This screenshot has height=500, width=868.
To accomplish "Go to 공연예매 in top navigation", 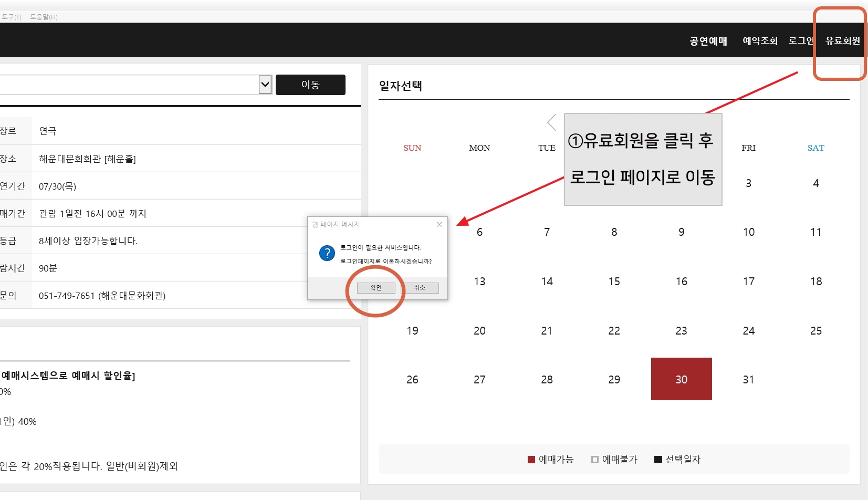I will coord(708,41).
